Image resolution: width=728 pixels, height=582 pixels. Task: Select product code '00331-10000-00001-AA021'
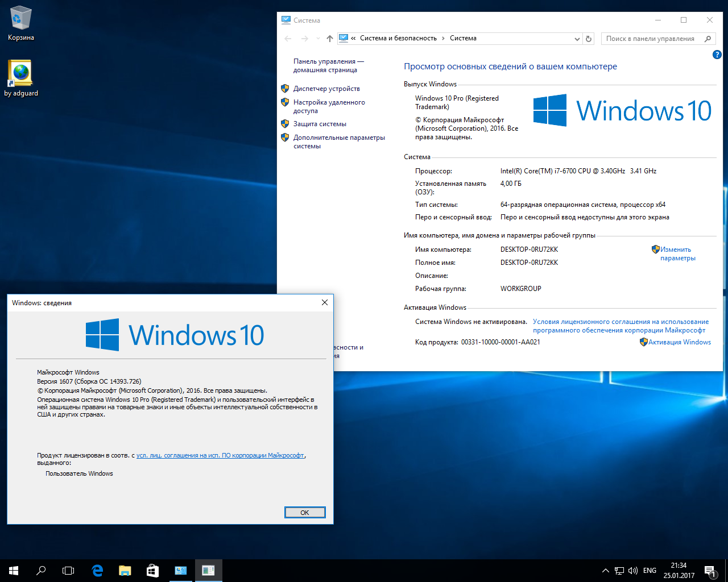pyautogui.click(x=500, y=342)
